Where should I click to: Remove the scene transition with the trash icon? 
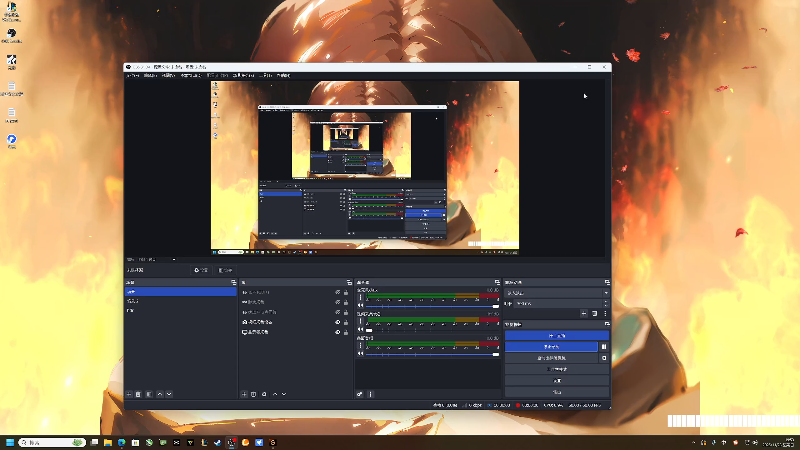(x=594, y=314)
